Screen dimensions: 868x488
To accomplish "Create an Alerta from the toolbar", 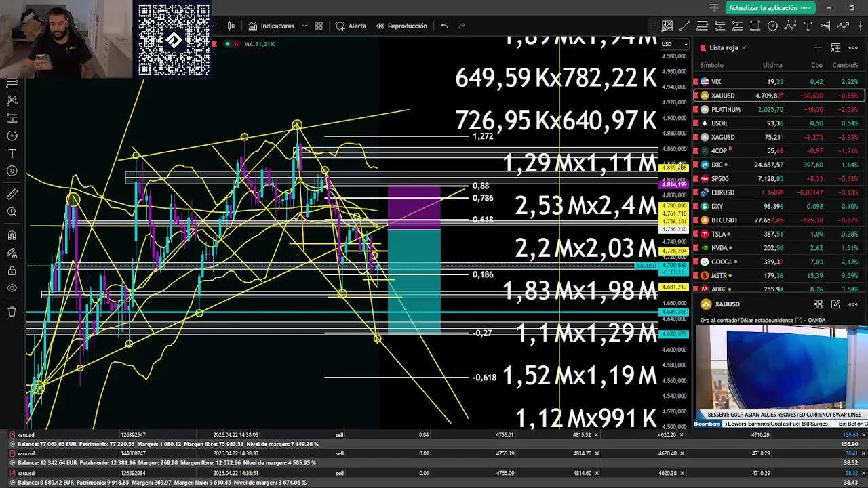I will click(x=351, y=26).
